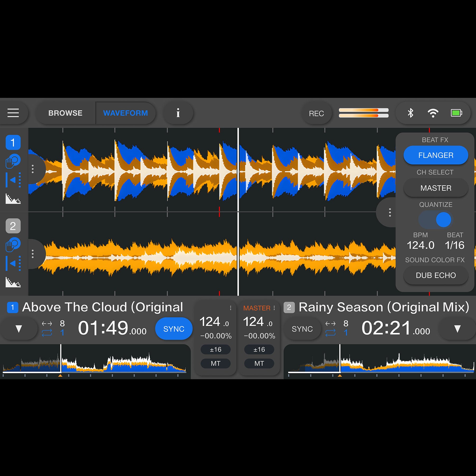Switch to the BROWSE tab
The height and width of the screenshot is (476, 476).
coord(65,113)
